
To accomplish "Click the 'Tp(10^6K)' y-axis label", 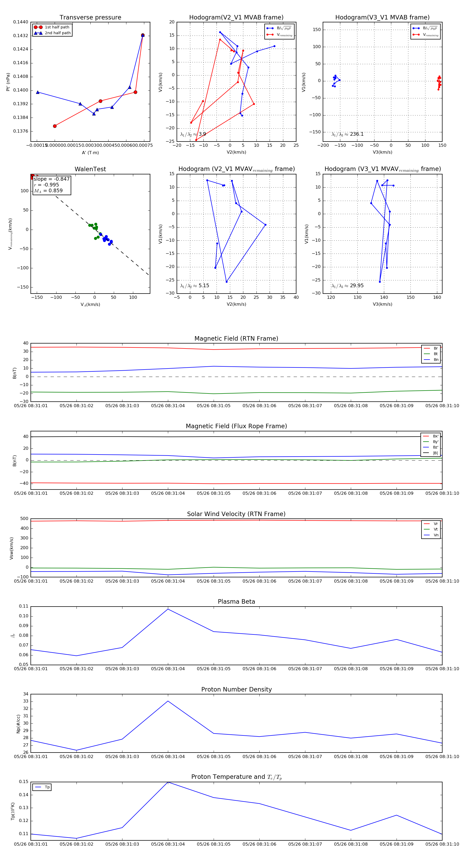I will [13, 811].
